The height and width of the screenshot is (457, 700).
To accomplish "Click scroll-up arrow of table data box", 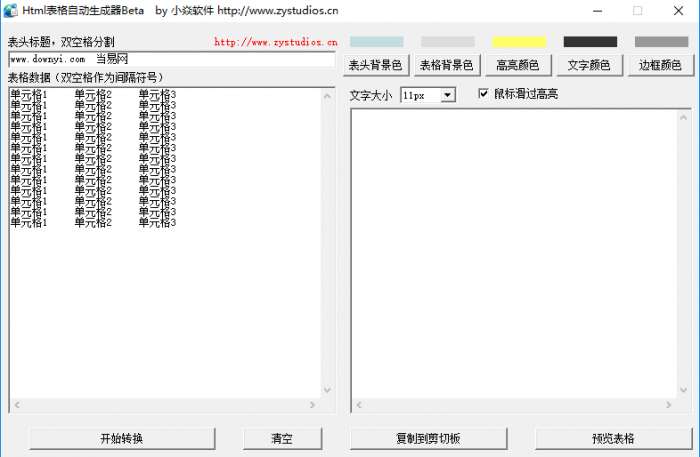I will click(x=327, y=96).
